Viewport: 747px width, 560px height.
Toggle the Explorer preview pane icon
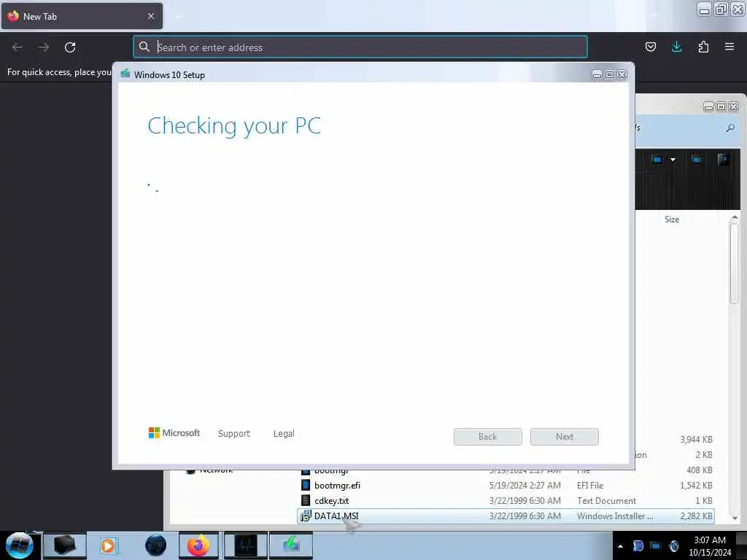(x=697, y=160)
